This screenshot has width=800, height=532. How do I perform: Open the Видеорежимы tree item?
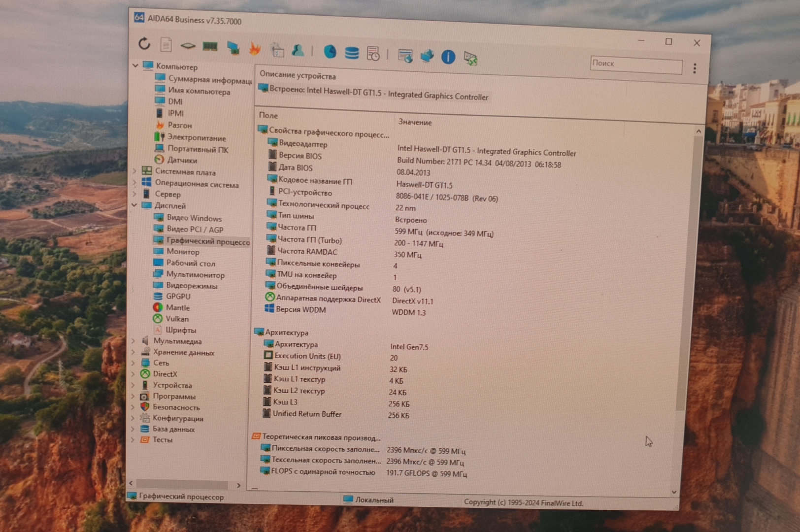pos(185,285)
